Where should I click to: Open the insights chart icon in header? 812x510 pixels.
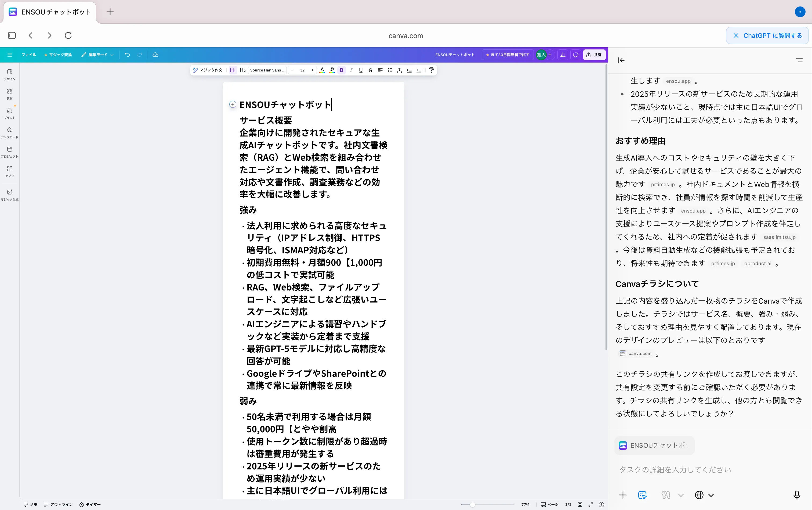(x=563, y=55)
